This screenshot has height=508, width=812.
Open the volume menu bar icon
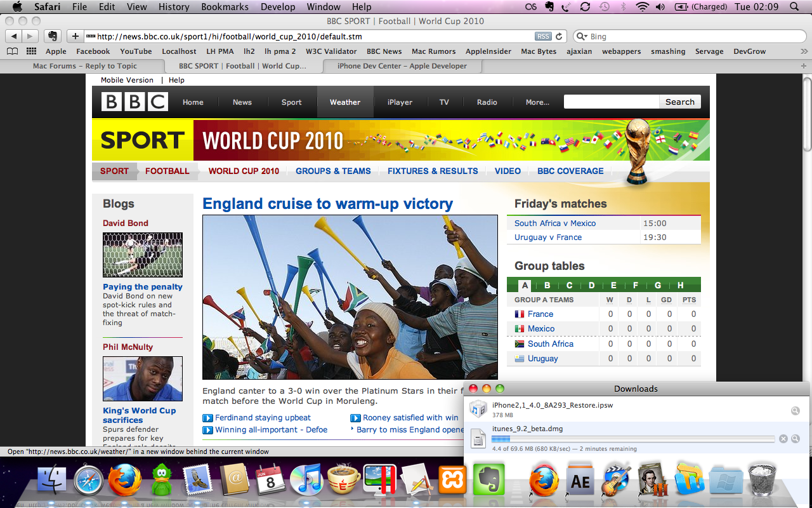(660, 7)
